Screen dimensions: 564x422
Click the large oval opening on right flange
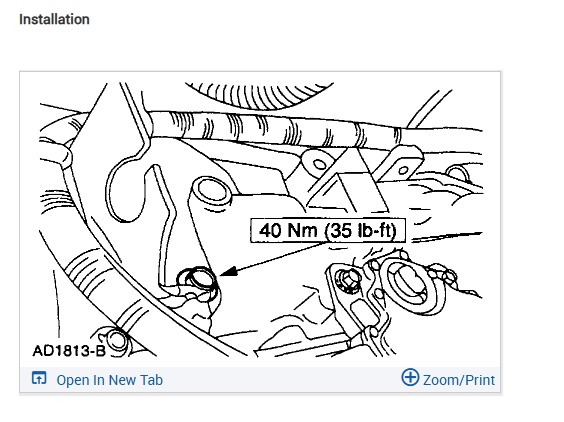coord(412,284)
